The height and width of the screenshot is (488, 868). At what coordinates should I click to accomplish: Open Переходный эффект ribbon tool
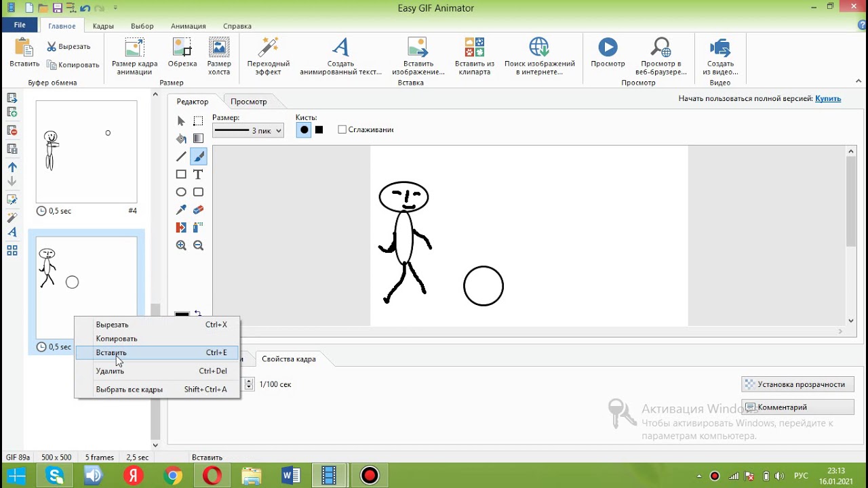pyautogui.click(x=269, y=56)
